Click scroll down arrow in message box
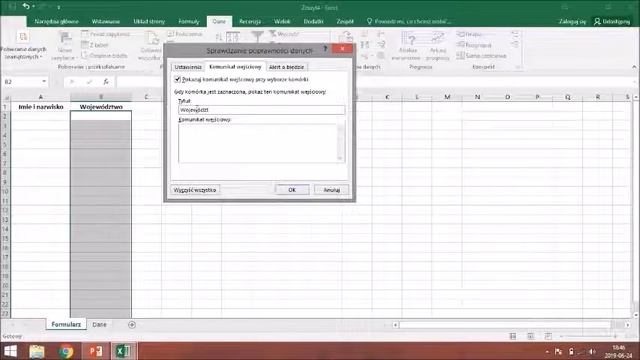Screen dimensions: 640x360 (340, 158)
